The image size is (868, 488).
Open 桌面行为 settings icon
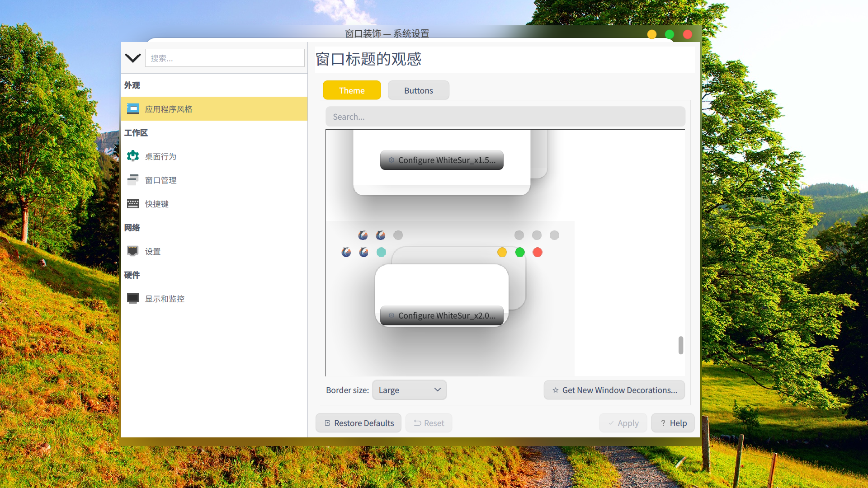[133, 156]
